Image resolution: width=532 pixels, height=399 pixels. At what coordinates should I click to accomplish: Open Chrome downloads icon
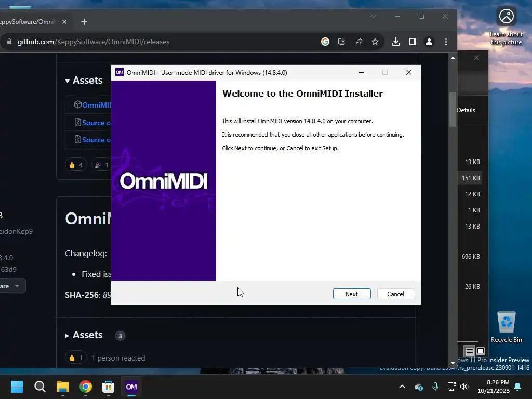395,42
